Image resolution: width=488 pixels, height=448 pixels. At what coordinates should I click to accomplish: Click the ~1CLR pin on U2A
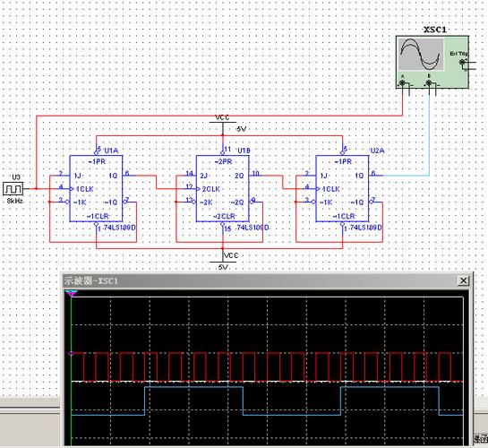click(343, 224)
